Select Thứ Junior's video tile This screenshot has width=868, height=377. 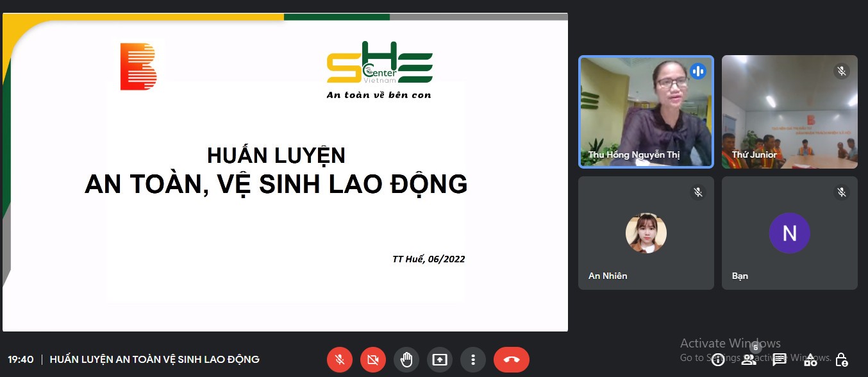pos(789,112)
